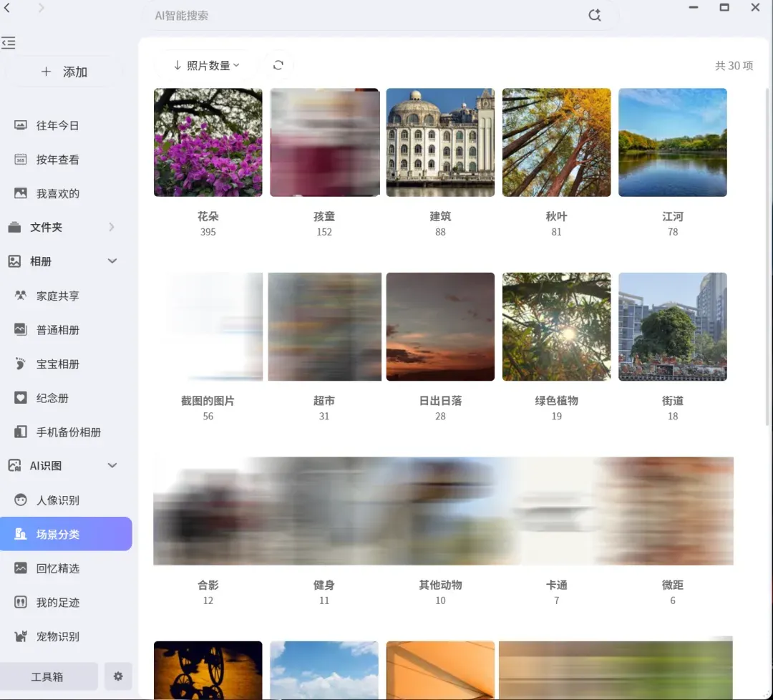Click the forward navigation arrow
This screenshot has height=700, width=773.
point(41,7)
